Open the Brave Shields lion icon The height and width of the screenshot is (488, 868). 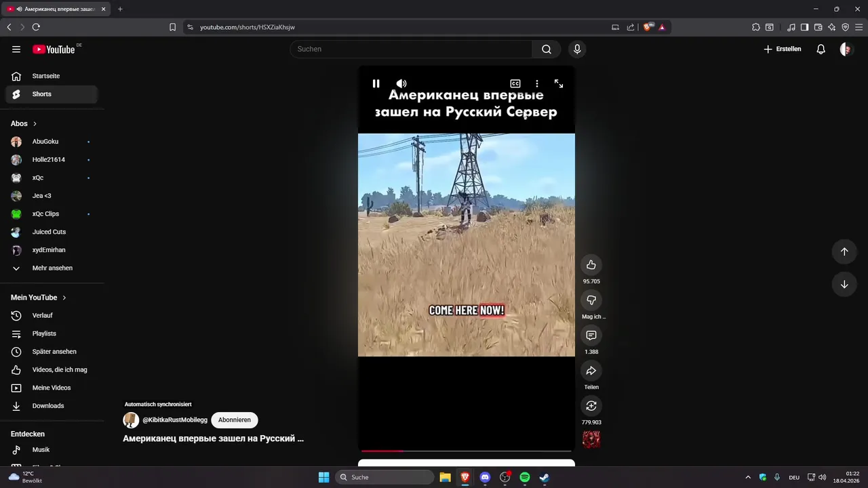[648, 27]
